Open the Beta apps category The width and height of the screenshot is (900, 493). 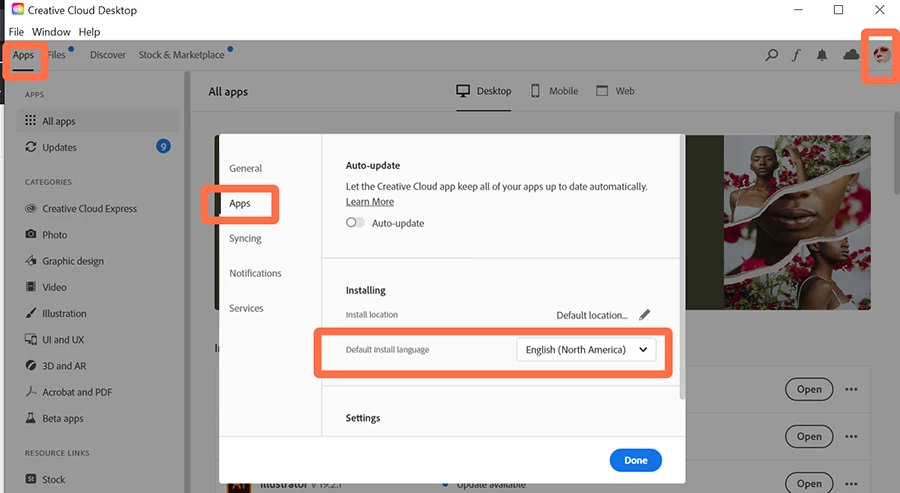point(55,418)
